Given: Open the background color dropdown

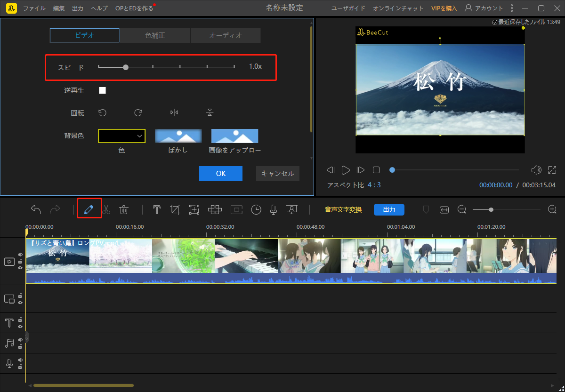Looking at the screenshot, I should (x=122, y=136).
